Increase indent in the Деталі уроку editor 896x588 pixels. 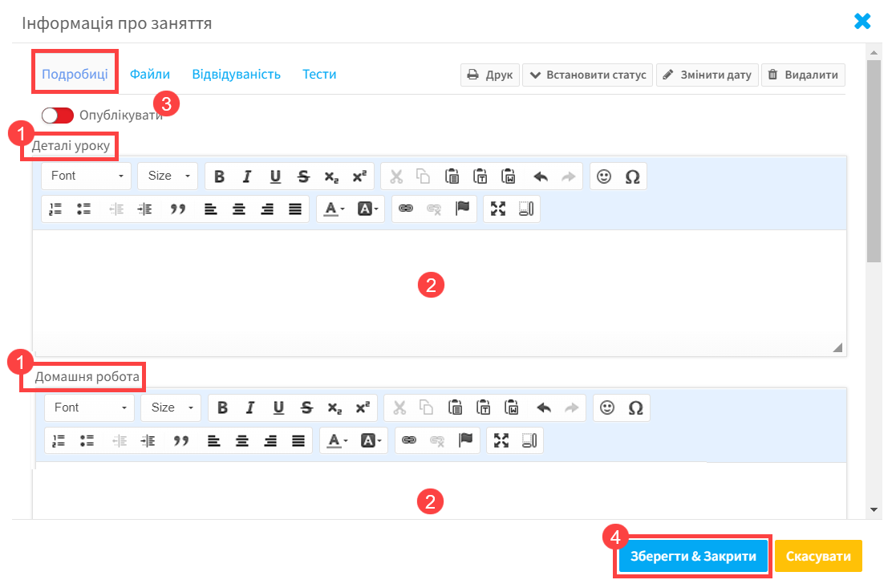coord(144,209)
